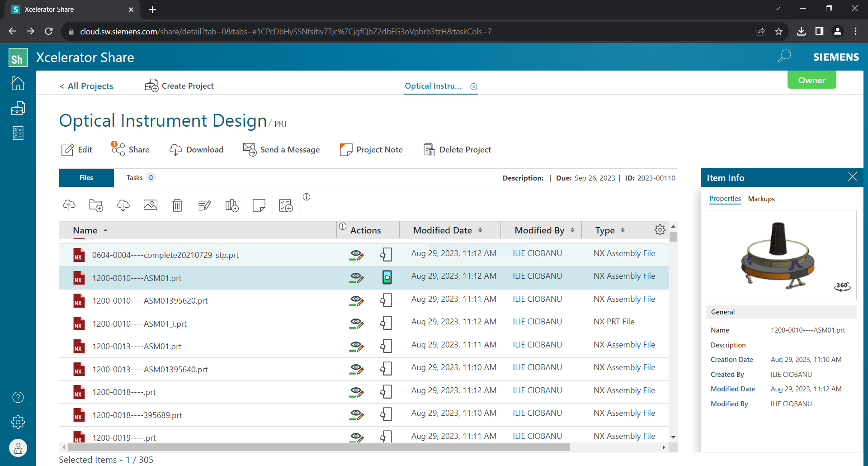The width and height of the screenshot is (868, 466).
Task: Open the help question mark in sidebar
Action: click(x=18, y=397)
